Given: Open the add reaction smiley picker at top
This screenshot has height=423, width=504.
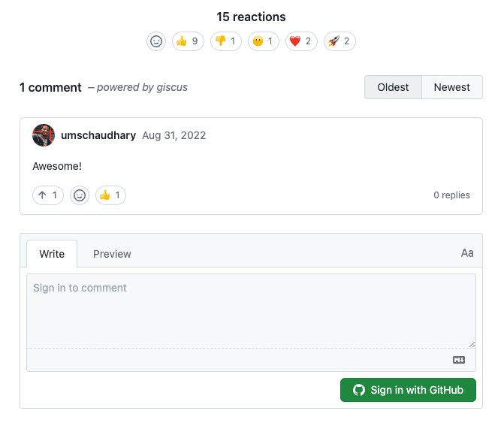Looking at the screenshot, I should point(156,41).
